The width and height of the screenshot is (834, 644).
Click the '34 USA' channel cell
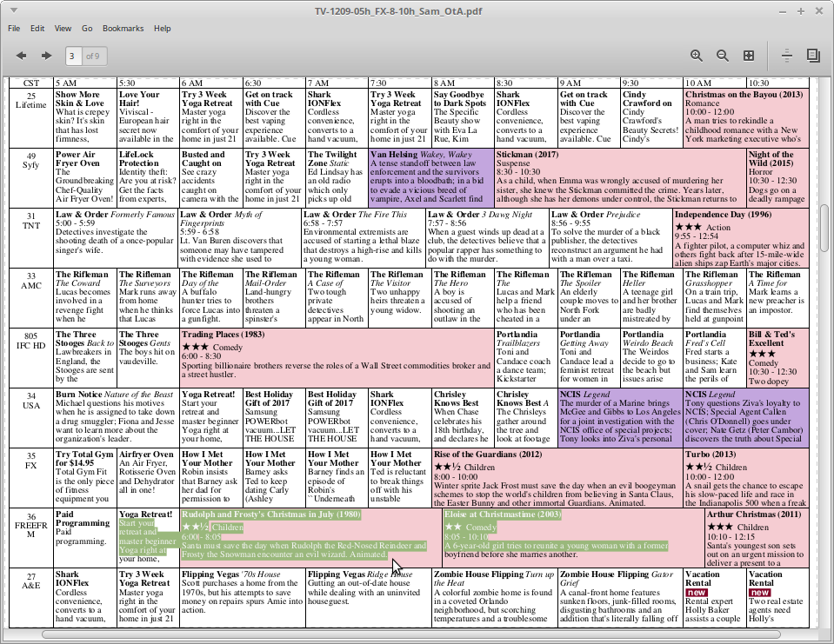click(x=30, y=419)
